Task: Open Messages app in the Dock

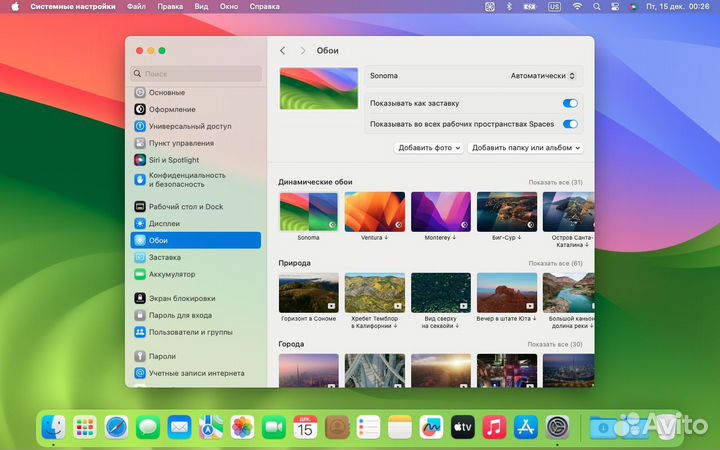Action: click(x=148, y=427)
